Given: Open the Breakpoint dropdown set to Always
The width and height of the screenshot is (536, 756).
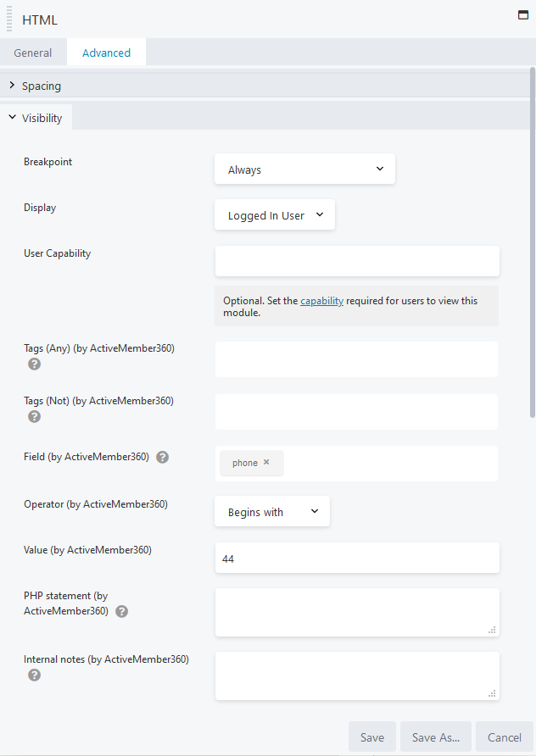Looking at the screenshot, I should point(304,169).
